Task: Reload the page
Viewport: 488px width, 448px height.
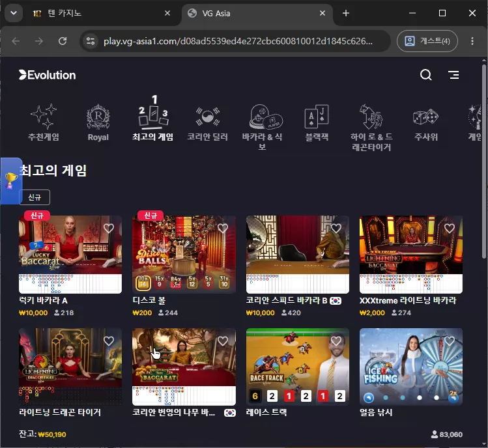Action: coord(63,41)
